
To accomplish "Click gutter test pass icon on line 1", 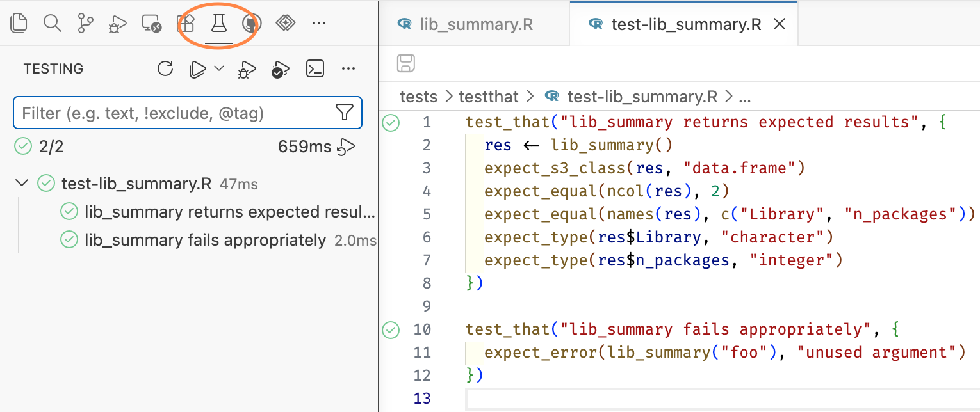I will point(391,122).
